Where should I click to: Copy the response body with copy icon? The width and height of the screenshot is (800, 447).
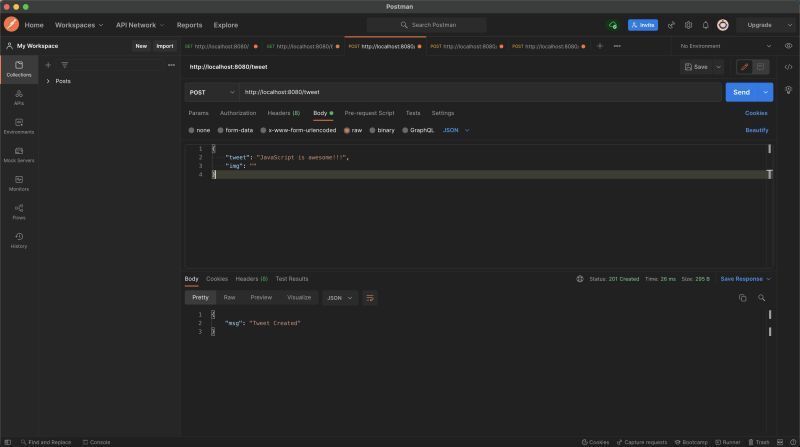[x=742, y=298]
